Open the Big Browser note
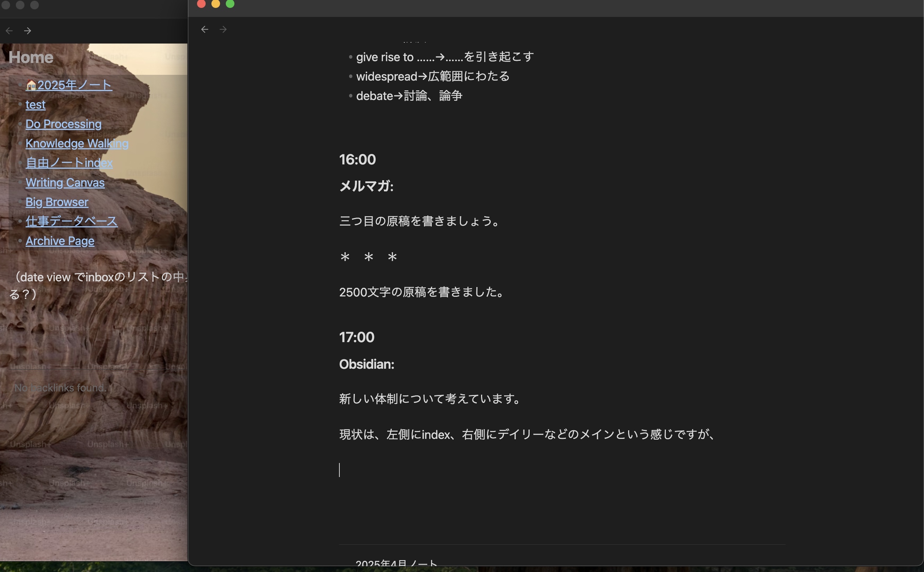The height and width of the screenshot is (572, 924). pos(56,201)
